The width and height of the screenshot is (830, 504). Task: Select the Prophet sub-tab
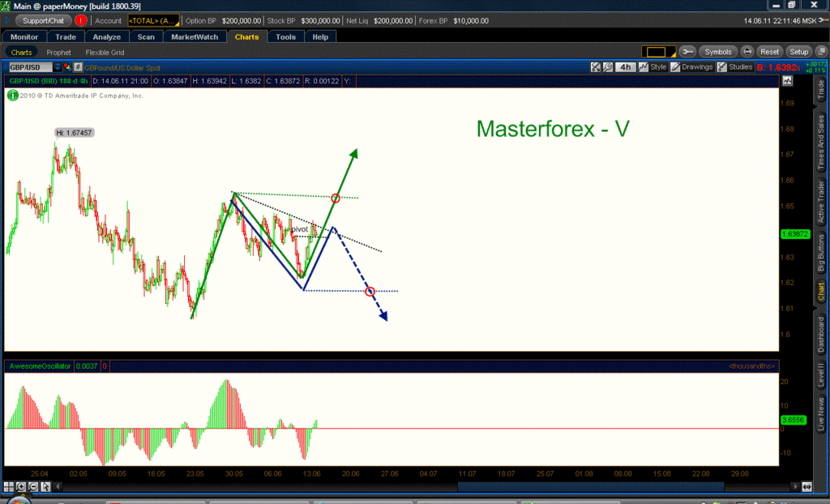pos(58,53)
